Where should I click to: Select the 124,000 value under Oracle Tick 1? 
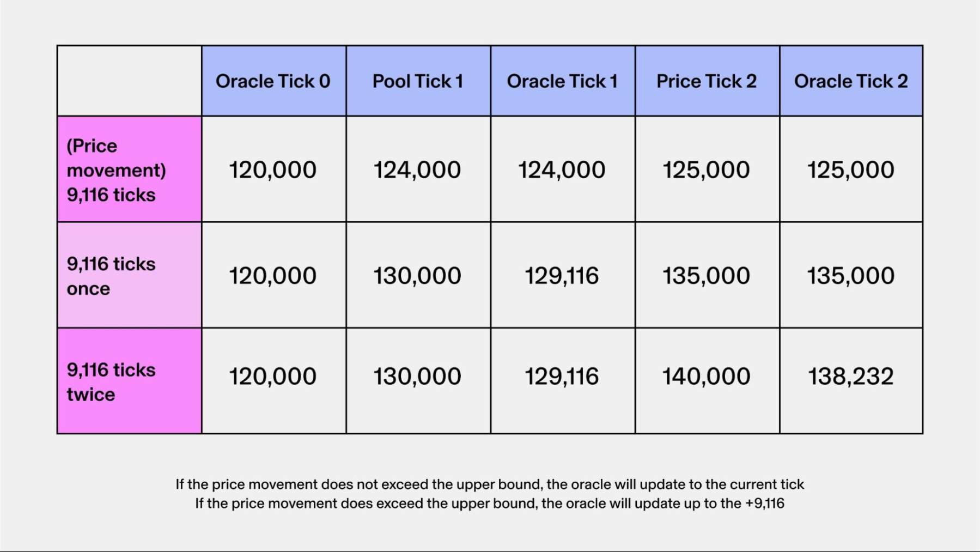(x=562, y=170)
